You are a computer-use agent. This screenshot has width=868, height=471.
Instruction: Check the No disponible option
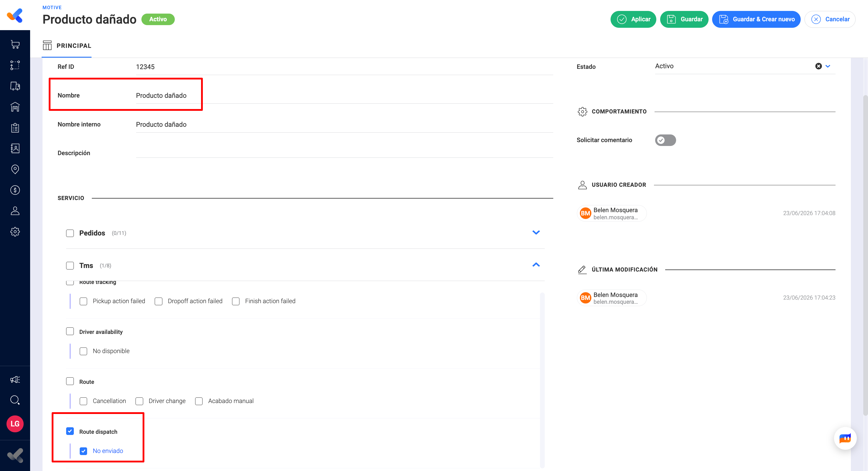(83, 351)
